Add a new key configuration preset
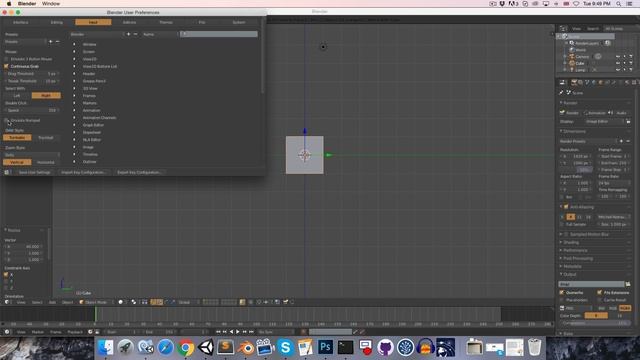640x360 pixels. click(x=129, y=34)
